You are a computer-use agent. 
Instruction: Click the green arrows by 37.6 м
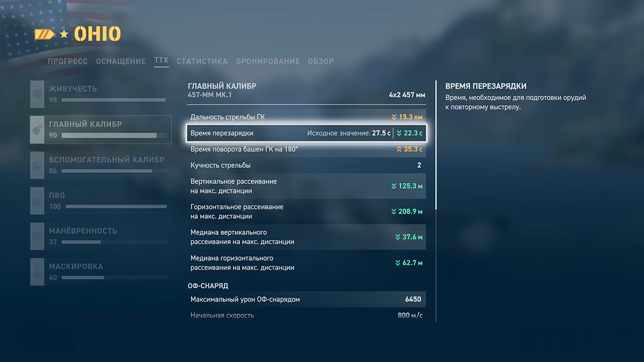click(x=398, y=237)
